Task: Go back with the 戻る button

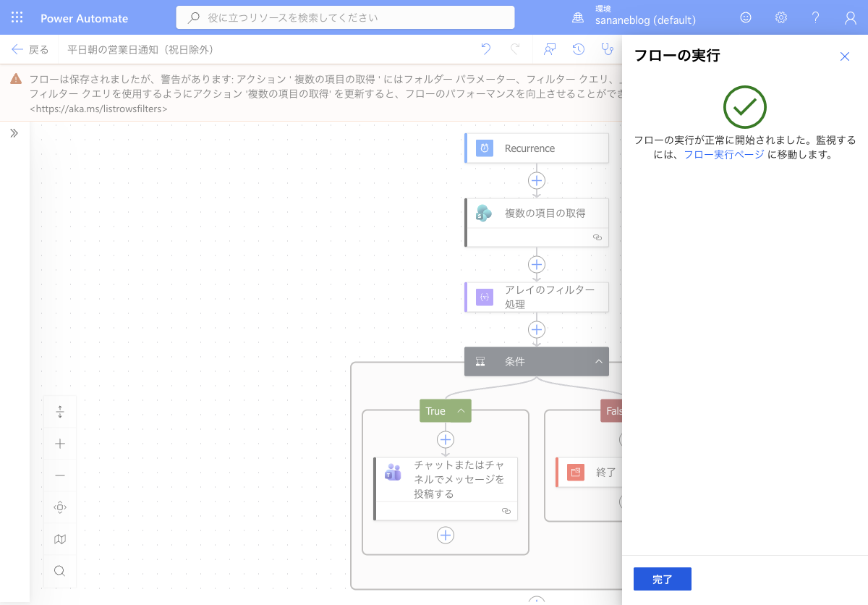Action: tap(30, 49)
